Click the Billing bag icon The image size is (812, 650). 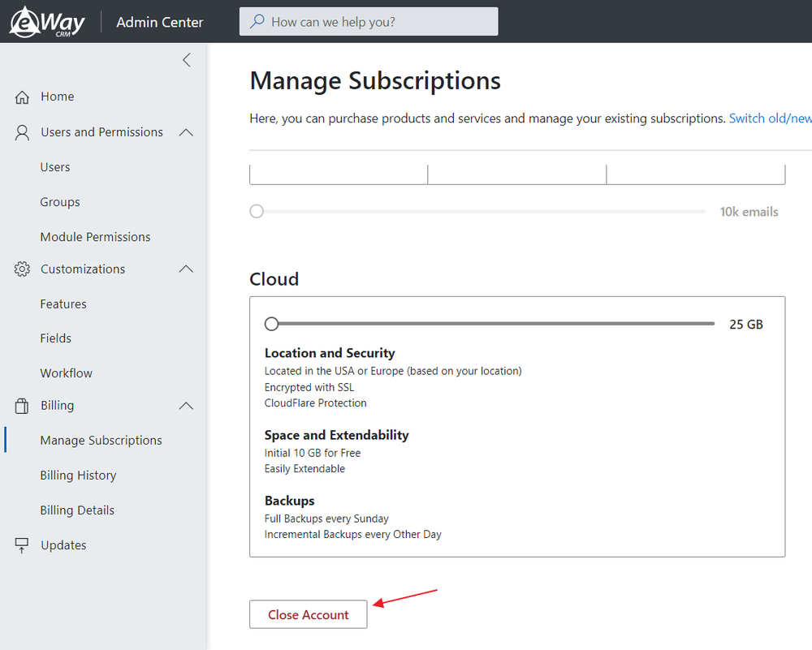tap(22, 406)
